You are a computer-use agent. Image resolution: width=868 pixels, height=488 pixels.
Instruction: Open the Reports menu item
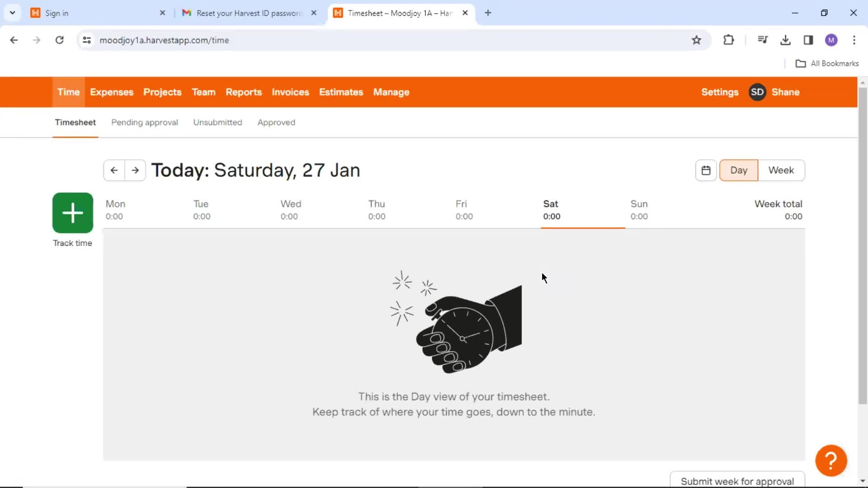tap(243, 92)
